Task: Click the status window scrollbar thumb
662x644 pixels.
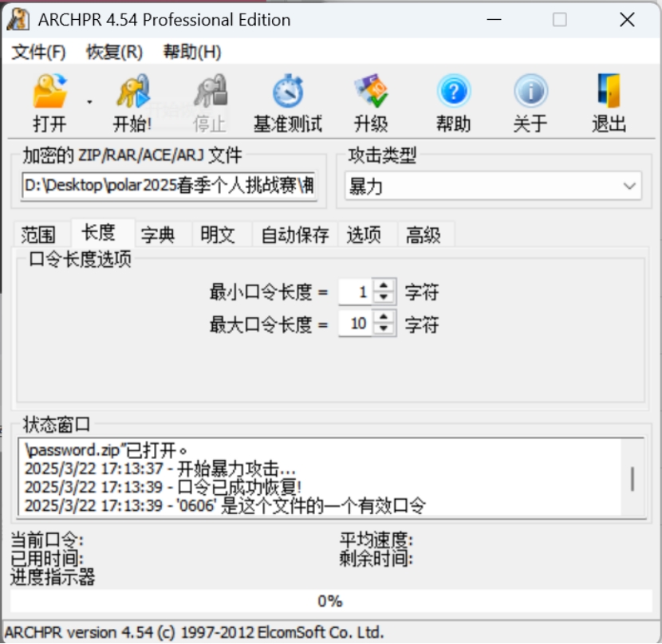Action: coord(632,479)
